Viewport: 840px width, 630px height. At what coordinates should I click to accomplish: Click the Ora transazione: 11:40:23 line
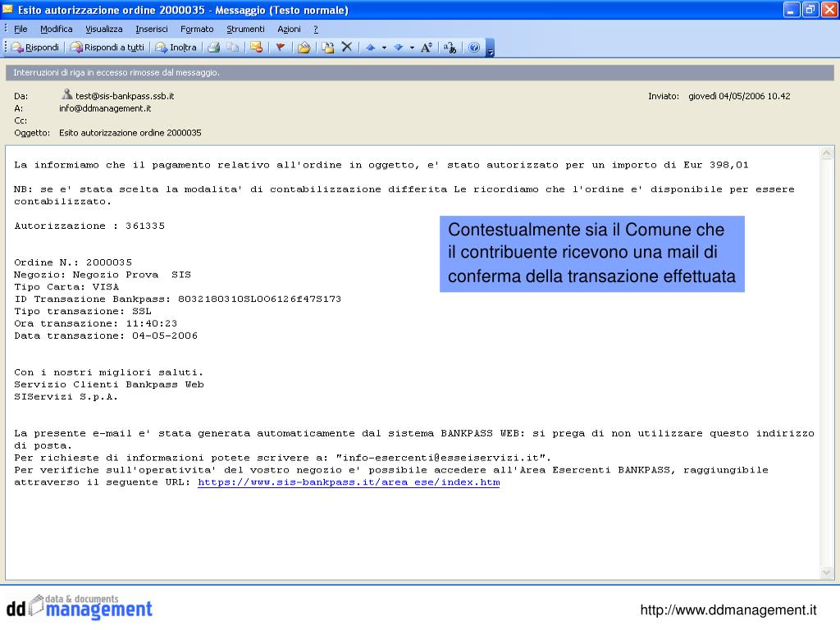click(96, 323)
